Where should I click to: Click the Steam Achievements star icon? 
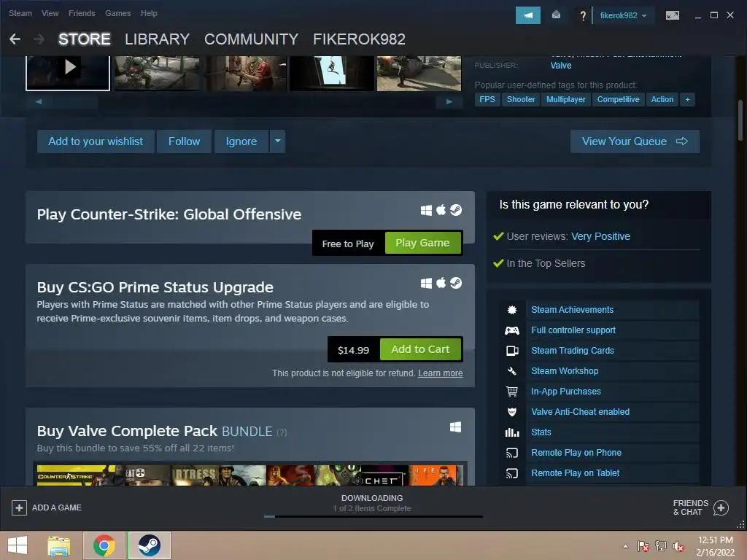(512, 310)
